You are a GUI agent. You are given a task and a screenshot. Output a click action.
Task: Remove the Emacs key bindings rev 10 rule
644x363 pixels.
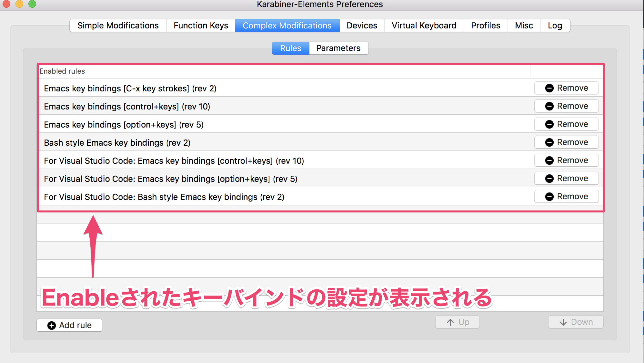click(566, 106)
